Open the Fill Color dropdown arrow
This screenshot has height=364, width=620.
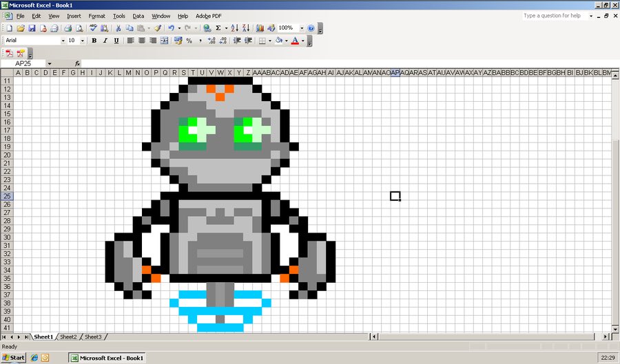coord(287,41)
